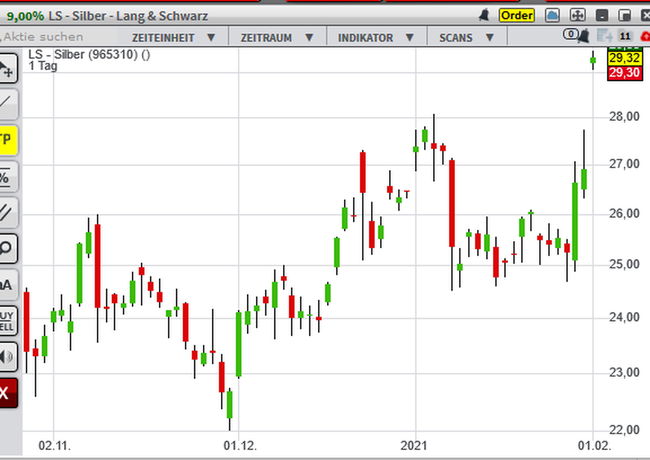Open the ZEITEINHEIT dropdown
The width and height of the screenshot is (650, 460).
173,38
